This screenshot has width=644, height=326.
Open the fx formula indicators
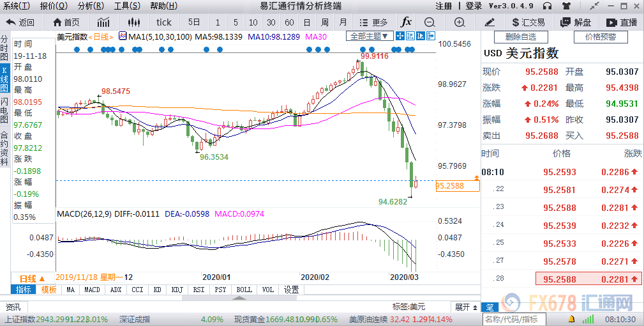pos(406,22)
